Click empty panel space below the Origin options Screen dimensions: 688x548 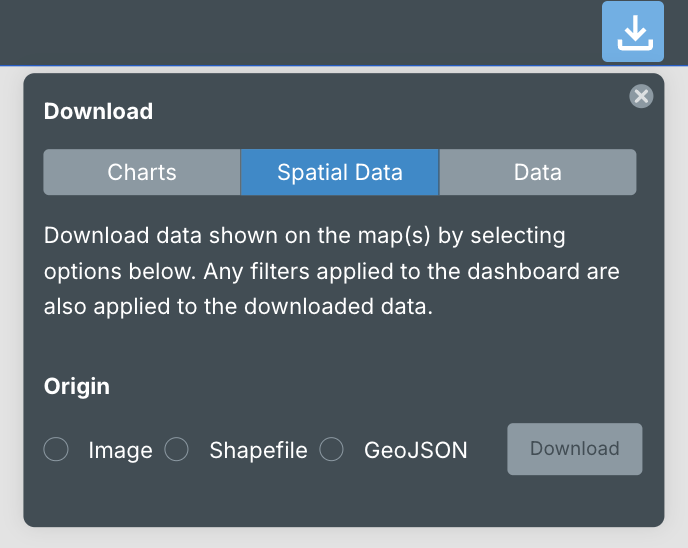(340, 500)
